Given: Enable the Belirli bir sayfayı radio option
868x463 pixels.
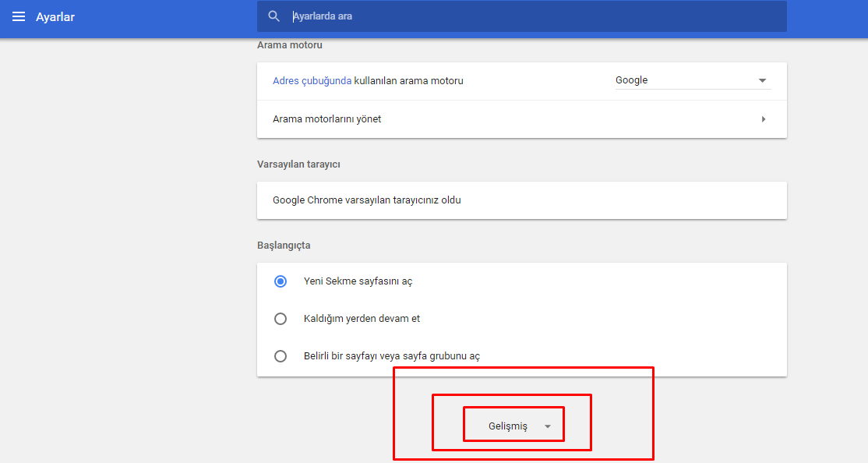Looking at the screenshot, I should point(281,356).
